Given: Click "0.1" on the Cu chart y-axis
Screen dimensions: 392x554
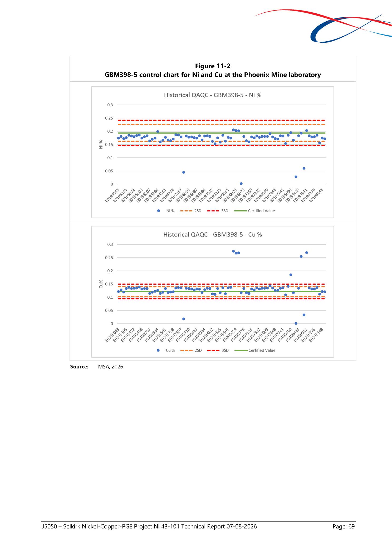Looking at the screenshot, I should [x=110, y=297].
